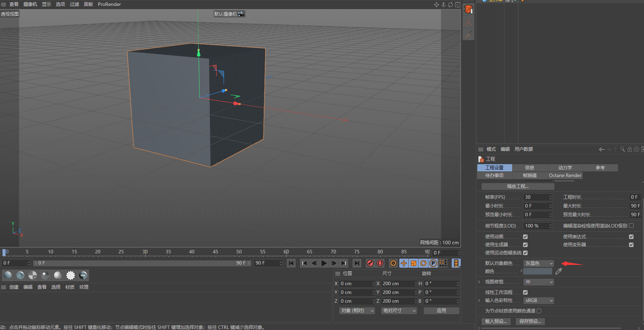Screen dimensions: 644x330
Task: Uncheck the 使用动画 checkbox
Action: tap(525, 237)
